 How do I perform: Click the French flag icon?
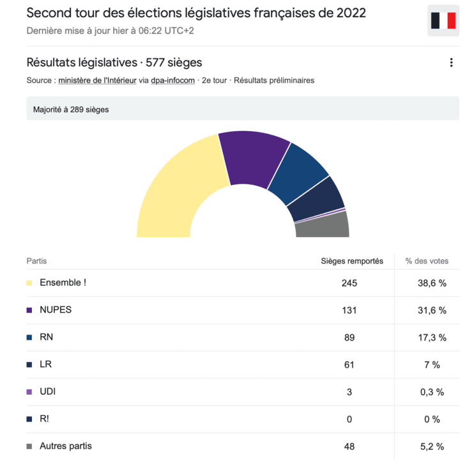point(443,20)
